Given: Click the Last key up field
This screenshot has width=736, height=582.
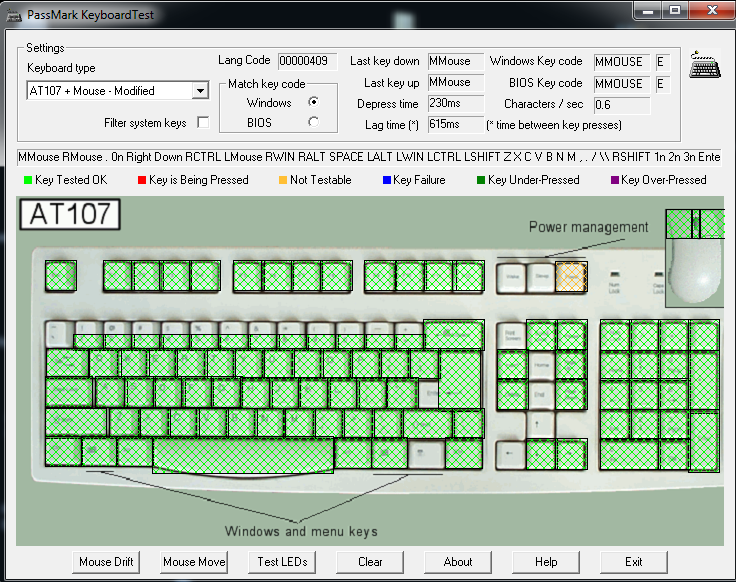Looking at the screenshot, I should (x=456, y=82).
